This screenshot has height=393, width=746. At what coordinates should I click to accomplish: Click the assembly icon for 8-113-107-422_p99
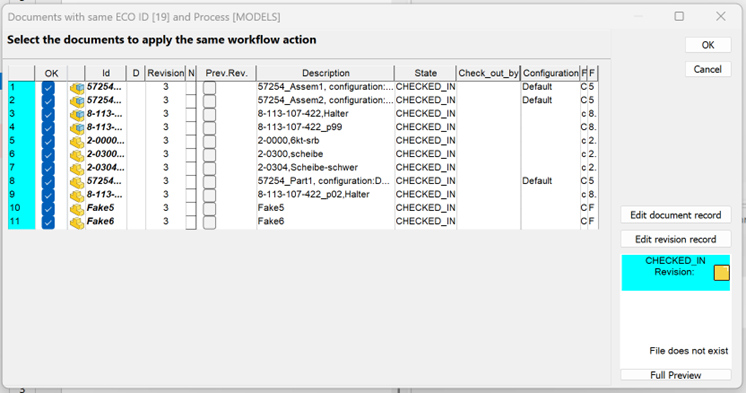tap(77, 128)
